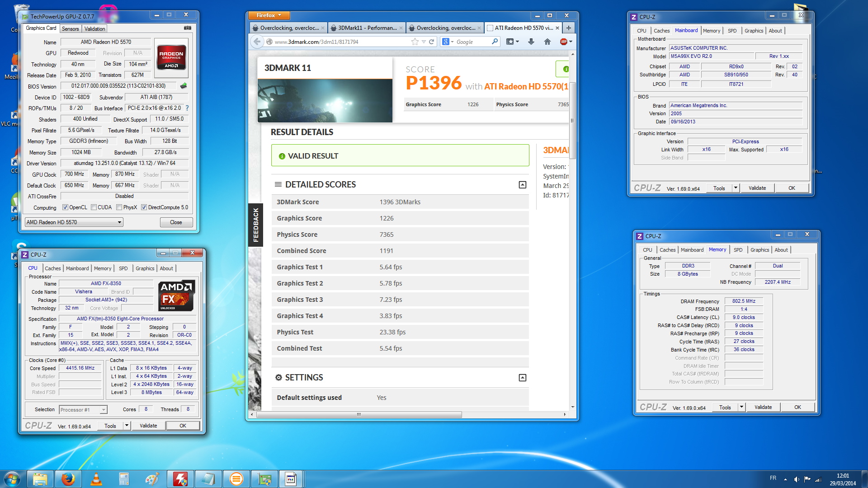
Task: Open Tools dropdown arrow in CPU-Z Mainboard window
Action: click(x=736, y=188)
